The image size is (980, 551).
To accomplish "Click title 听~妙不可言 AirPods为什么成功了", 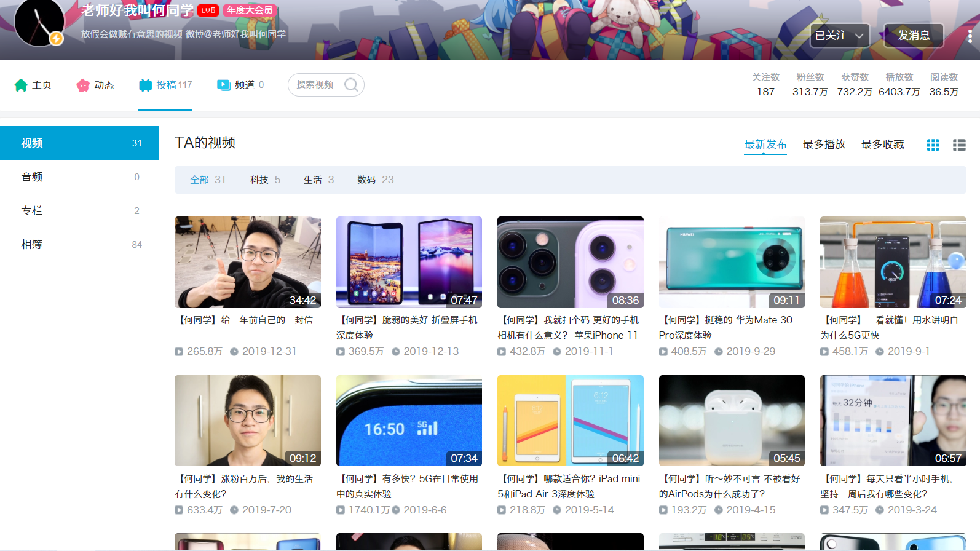I will pyautogui.click(x=730, y=486).
